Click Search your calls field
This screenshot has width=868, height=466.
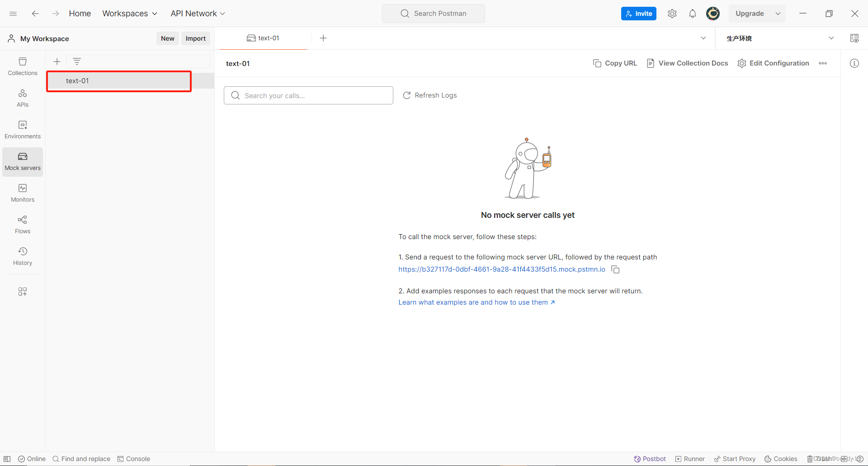click(308, 95)
